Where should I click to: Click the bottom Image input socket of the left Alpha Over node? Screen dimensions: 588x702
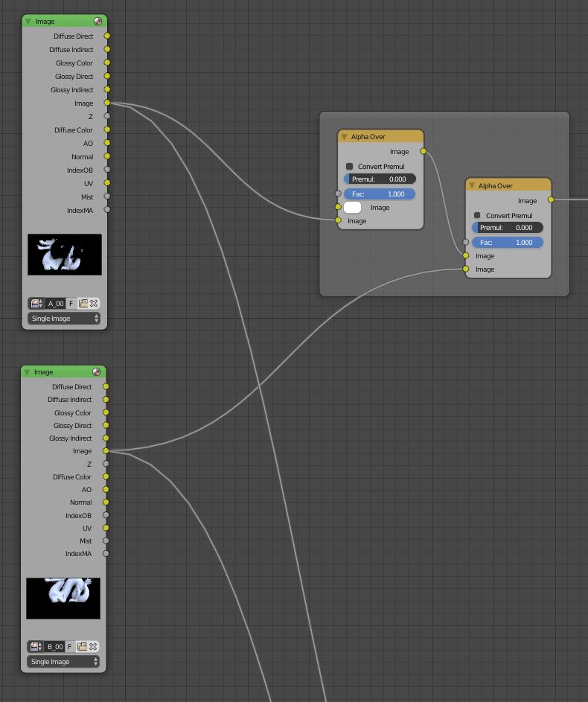click(x=339, y=220)
